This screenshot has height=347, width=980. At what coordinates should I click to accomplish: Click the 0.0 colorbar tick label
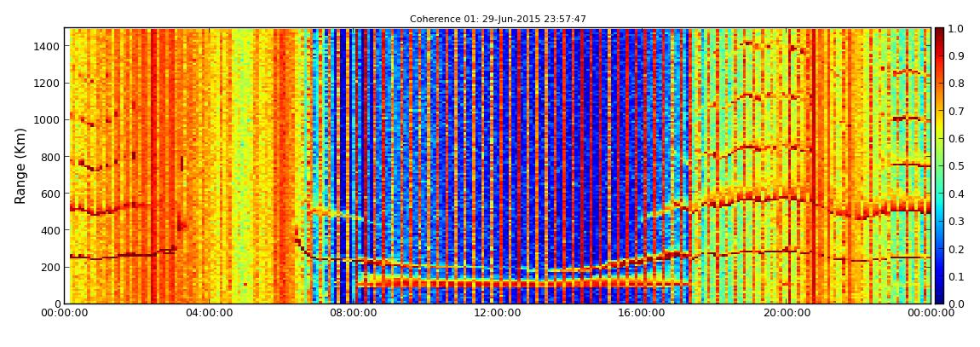coord(955,304)
